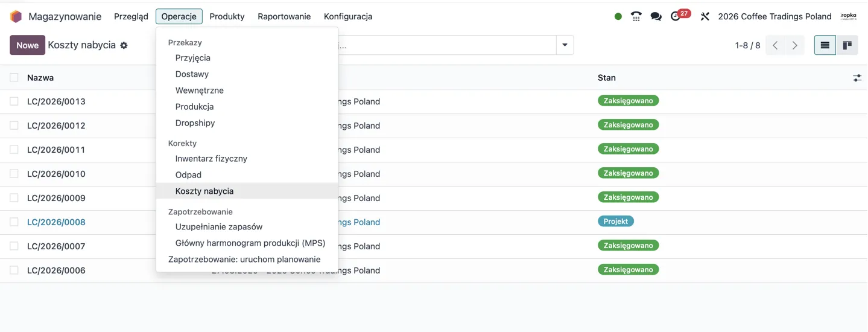868x332 pixels.
Task: Open company switcher 2026 Coffee Tradings Poland
Action: (775, 16)
